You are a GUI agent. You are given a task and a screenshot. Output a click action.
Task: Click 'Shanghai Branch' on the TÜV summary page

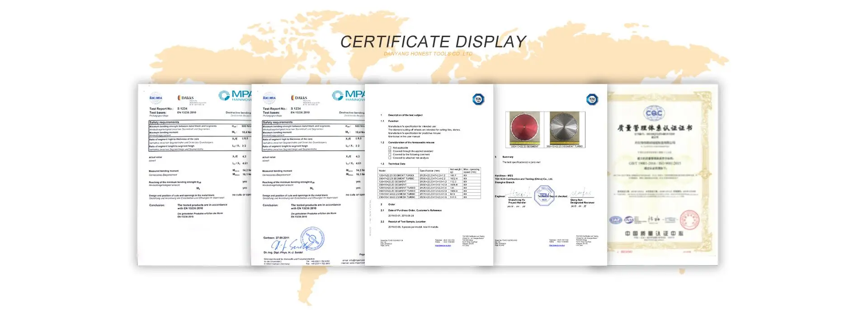click(x=505, y=183)
